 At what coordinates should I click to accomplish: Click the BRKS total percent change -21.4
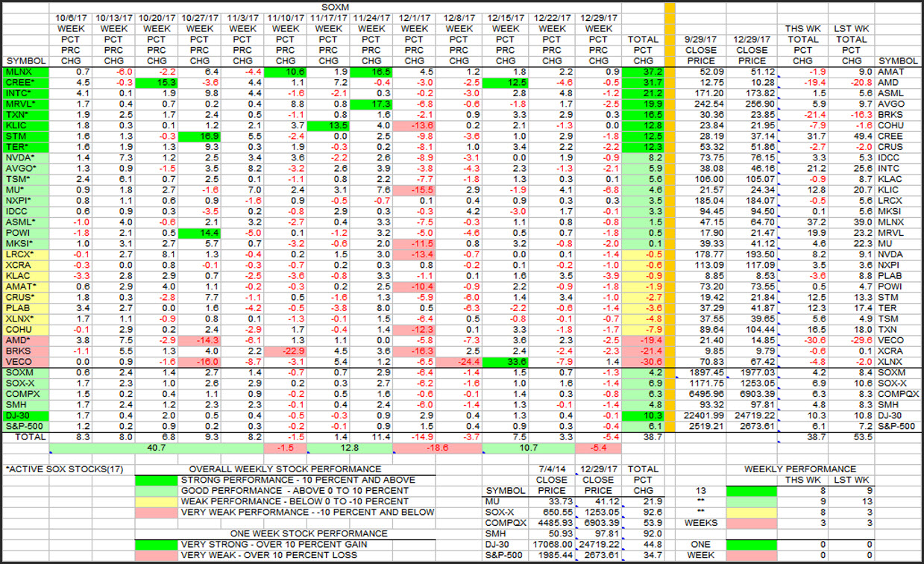coord(643,351)
